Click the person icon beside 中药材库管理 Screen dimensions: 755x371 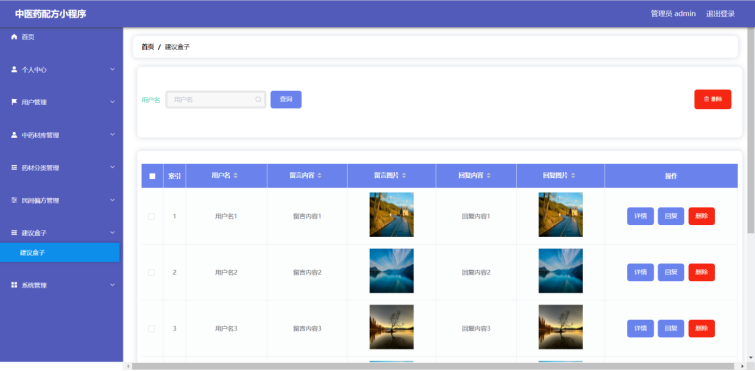(x=14, y=135)
